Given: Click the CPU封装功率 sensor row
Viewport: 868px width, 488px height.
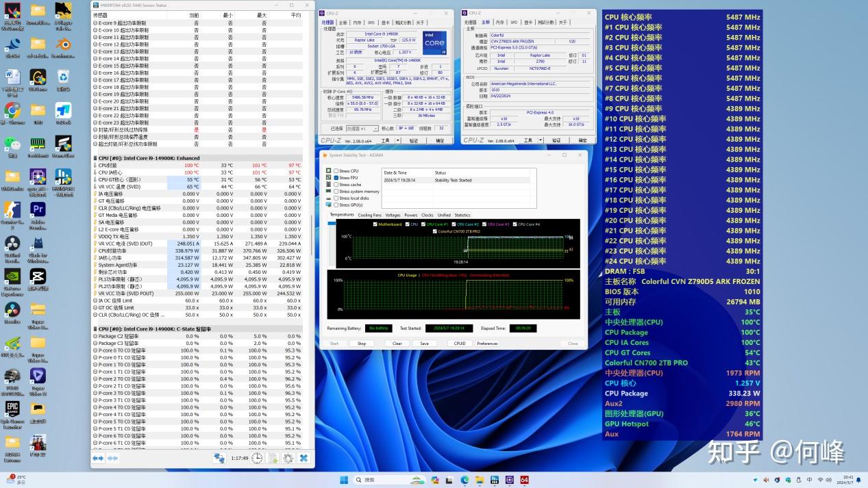Looking at the screenshot, I should tap(198, 251).
